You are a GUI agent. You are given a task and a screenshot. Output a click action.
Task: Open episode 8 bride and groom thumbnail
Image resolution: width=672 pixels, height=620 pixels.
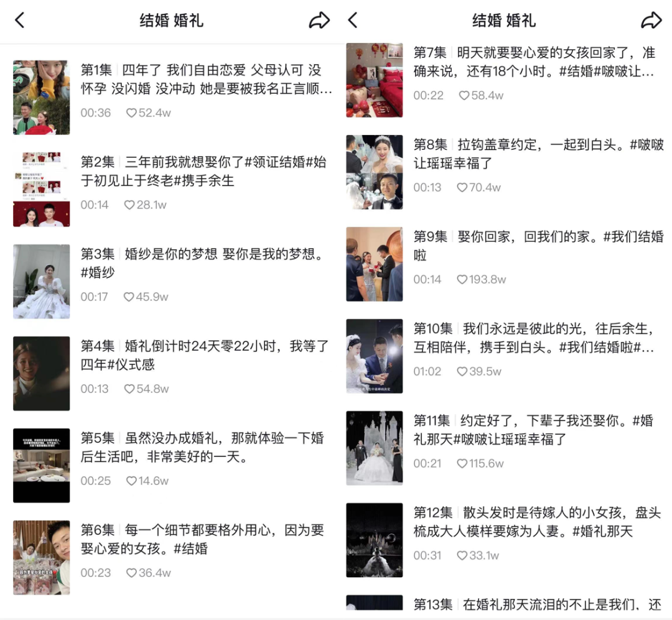375,172
